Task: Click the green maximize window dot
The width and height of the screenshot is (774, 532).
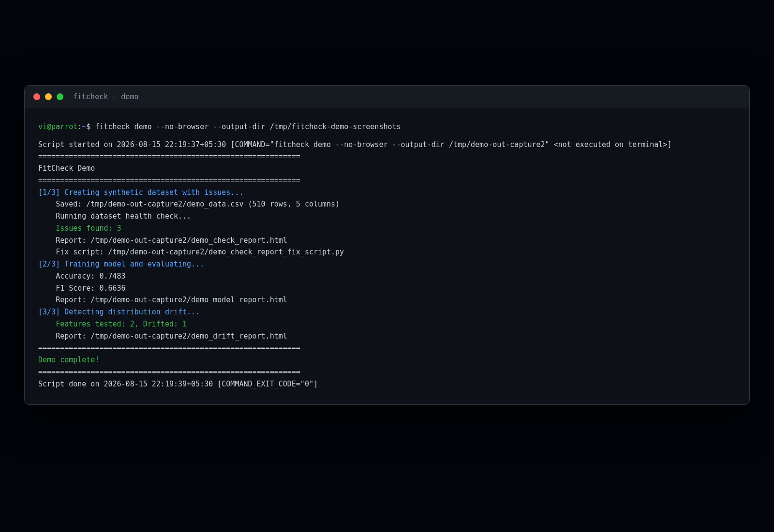Action: click(60, 97)
